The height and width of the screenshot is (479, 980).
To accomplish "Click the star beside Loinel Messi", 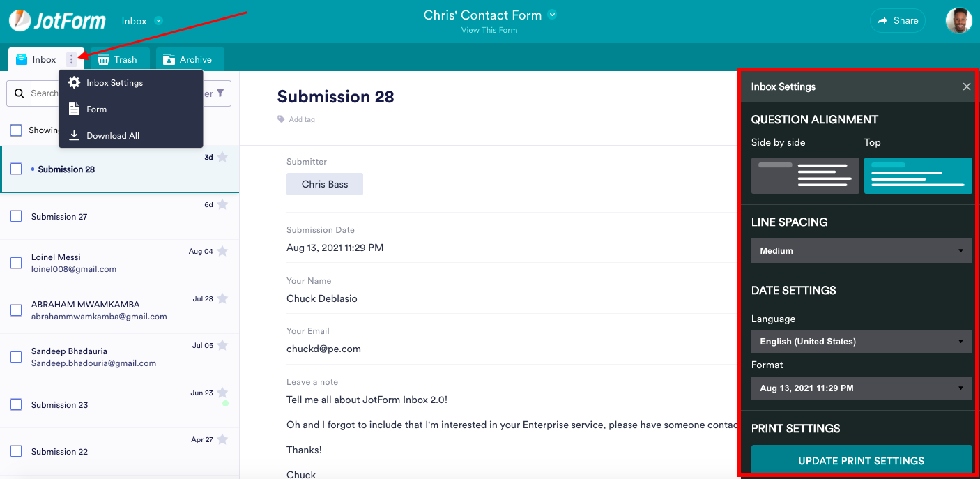I will point(222,251).
